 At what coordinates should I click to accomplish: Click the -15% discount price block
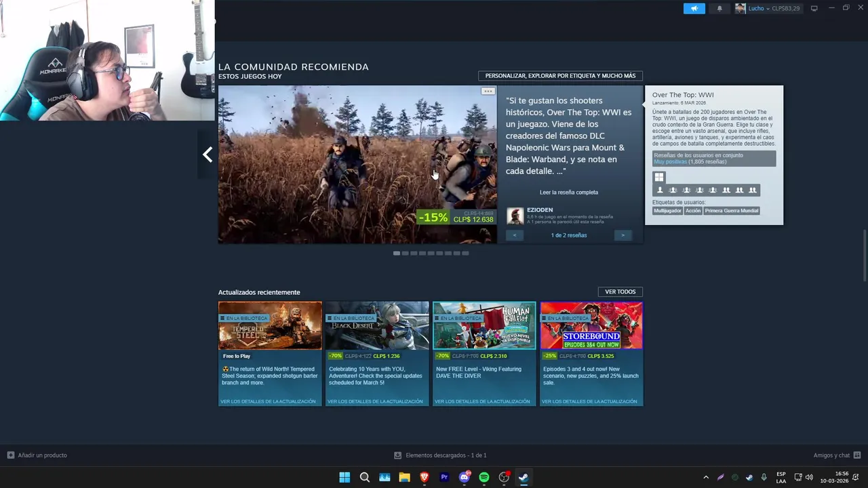[x=456, y=217]
